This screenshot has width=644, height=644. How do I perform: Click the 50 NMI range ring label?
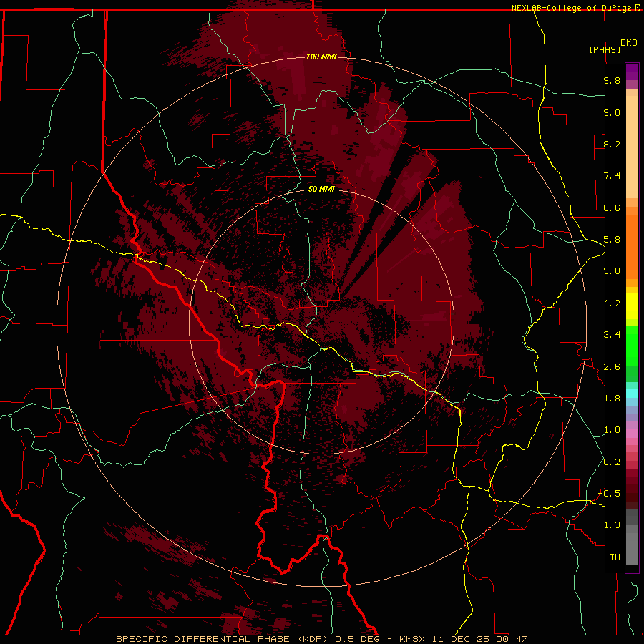tap(321, 189)
